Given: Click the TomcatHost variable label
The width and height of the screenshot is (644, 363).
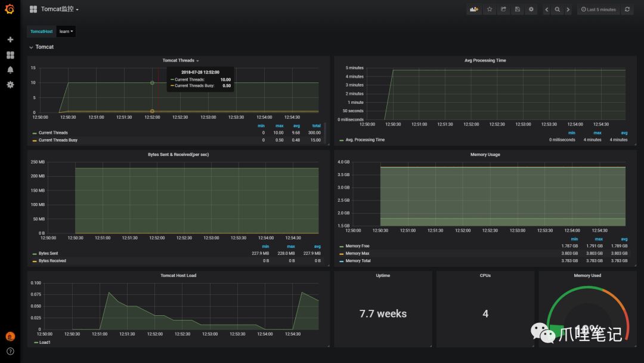Looking at the screenshot, I should (x=41, y=31).
